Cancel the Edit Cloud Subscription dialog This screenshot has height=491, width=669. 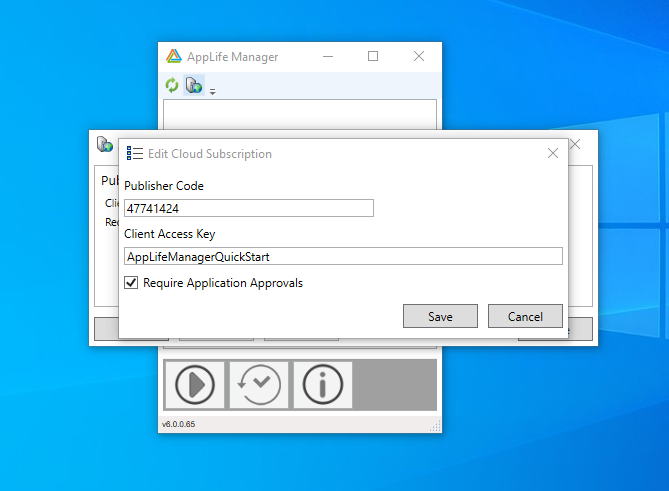pos(525,316)
